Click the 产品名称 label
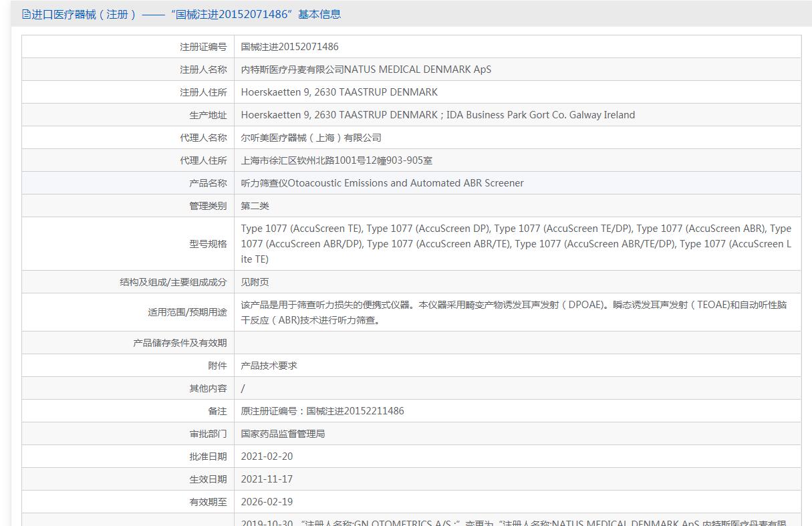Viewport: 812px width, 526px height. point(208,183)
